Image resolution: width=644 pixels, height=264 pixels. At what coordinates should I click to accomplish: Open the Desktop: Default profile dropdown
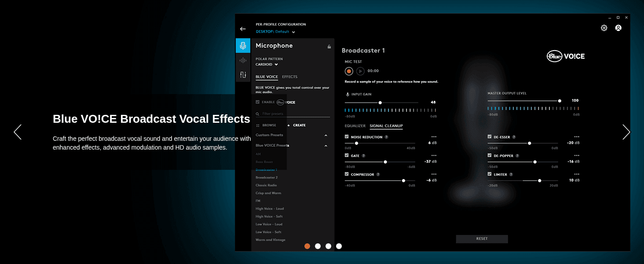tap(275, 32)
